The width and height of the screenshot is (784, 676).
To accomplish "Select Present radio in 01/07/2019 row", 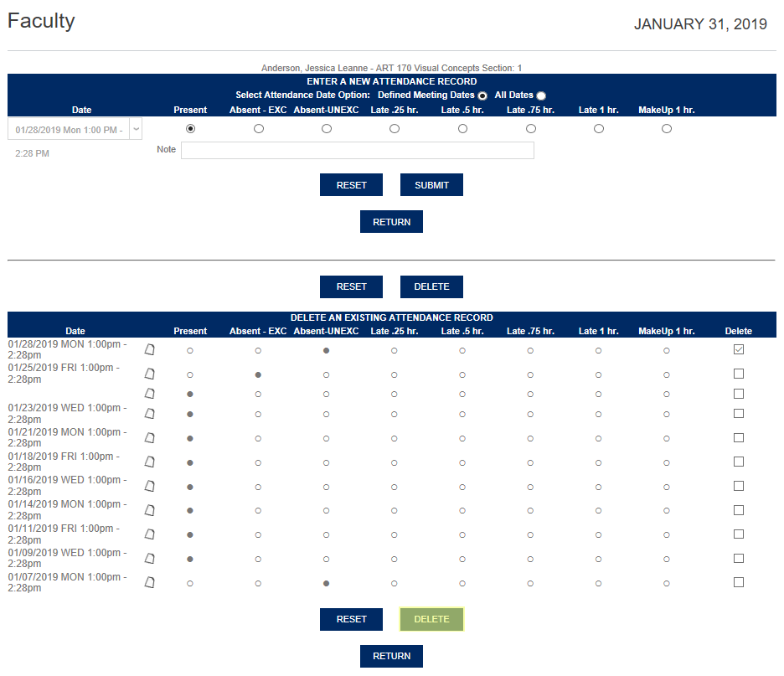I will 190,584.
